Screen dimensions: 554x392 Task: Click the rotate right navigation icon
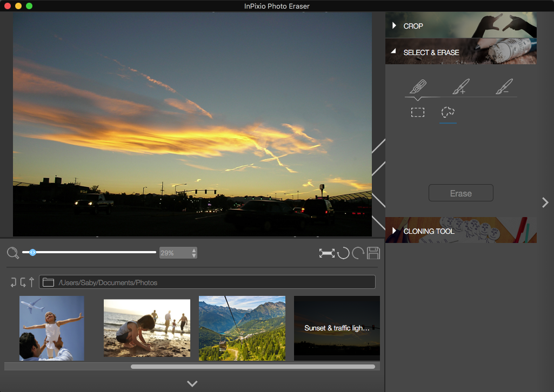click(23, 282)
